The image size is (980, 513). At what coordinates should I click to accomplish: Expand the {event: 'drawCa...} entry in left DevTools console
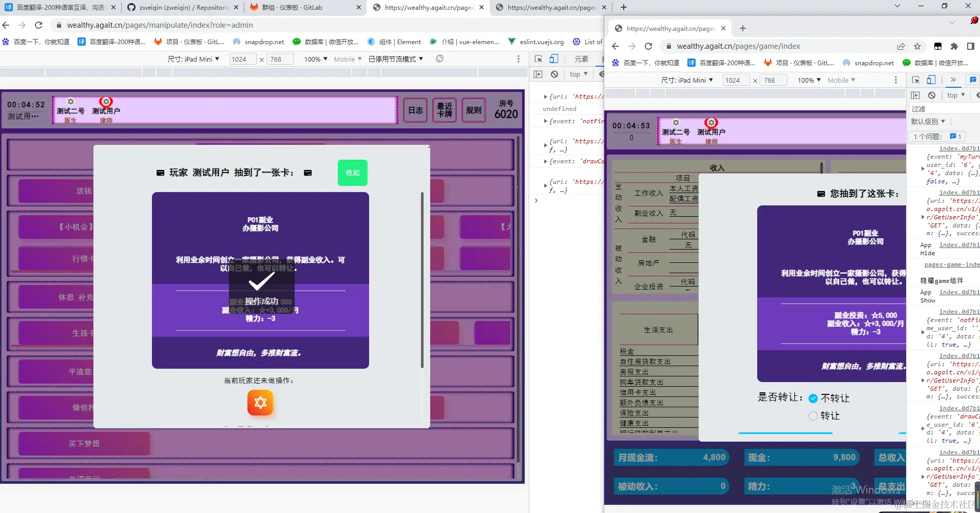click(545, 161)
